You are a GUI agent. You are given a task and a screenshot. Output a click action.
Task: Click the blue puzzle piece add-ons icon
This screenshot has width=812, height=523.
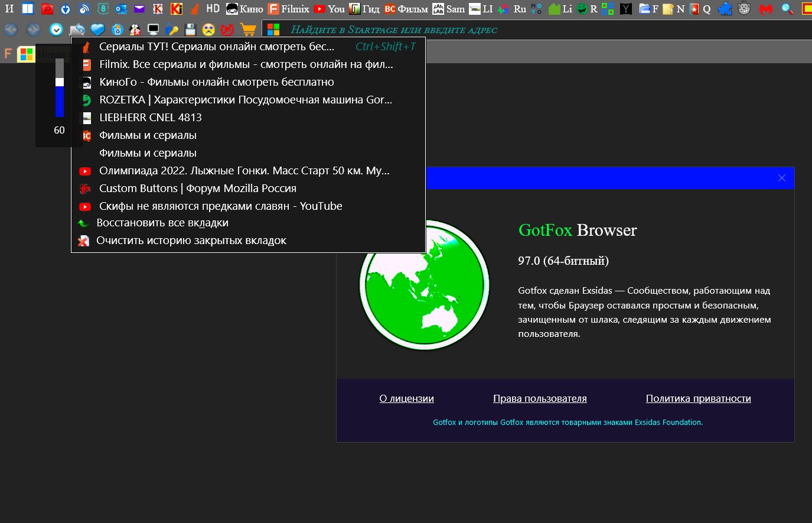pos(725,9)
